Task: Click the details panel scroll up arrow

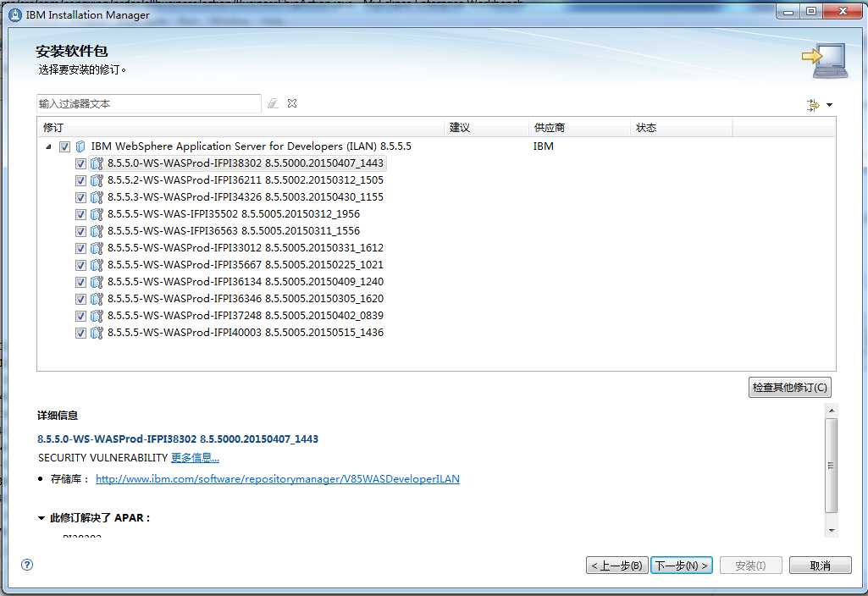Action: (831, 411)
